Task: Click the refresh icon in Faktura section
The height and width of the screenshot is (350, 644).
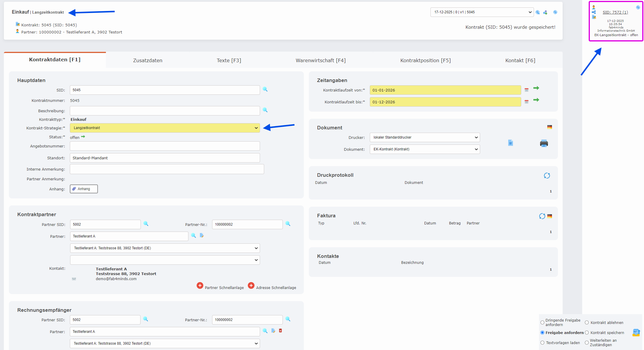Action: click(x=542, y=216)
